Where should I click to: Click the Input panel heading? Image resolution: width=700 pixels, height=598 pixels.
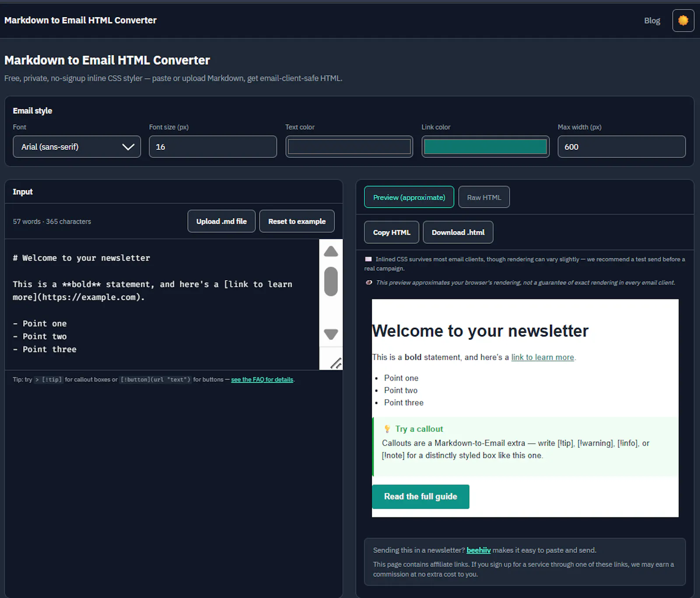coord(23,192)
